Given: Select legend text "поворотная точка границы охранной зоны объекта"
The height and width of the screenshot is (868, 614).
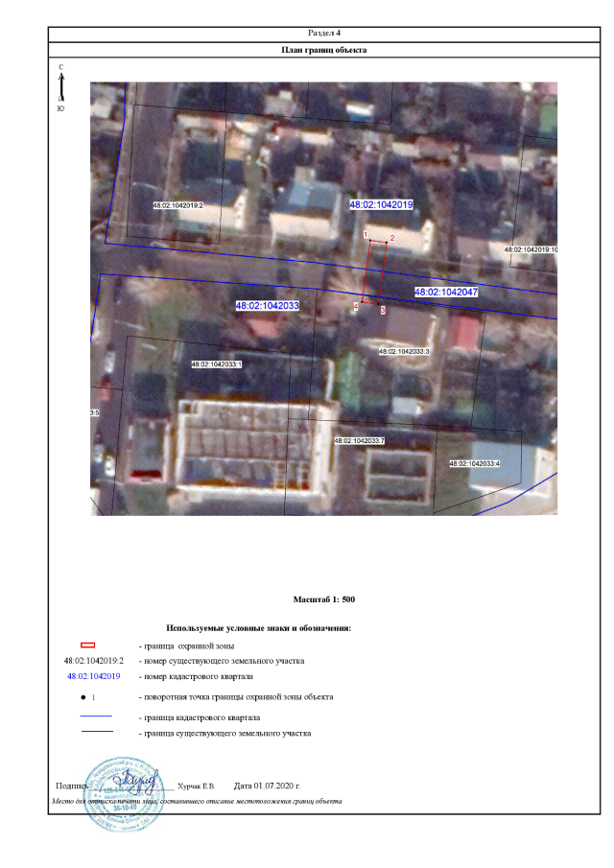Looking at the screenshot, I should [x=239, y=697].
